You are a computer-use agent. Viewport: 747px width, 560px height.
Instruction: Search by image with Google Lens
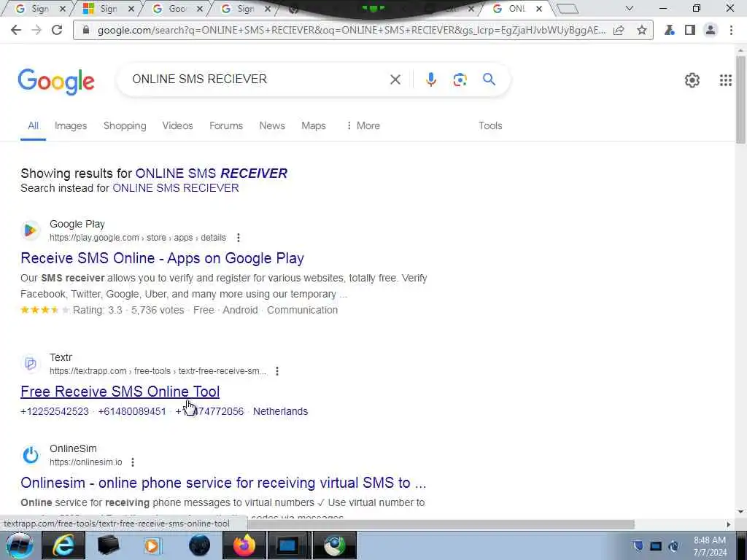point(460,79)
